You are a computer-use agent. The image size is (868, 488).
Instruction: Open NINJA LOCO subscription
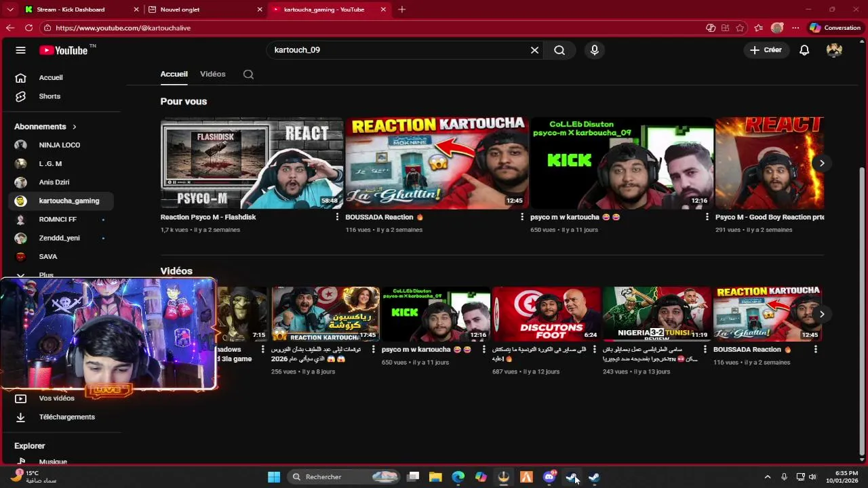(x=61, y=145)
